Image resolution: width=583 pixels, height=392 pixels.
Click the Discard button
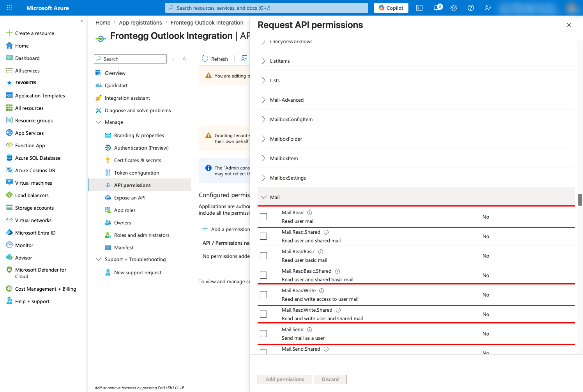[330, 379]
